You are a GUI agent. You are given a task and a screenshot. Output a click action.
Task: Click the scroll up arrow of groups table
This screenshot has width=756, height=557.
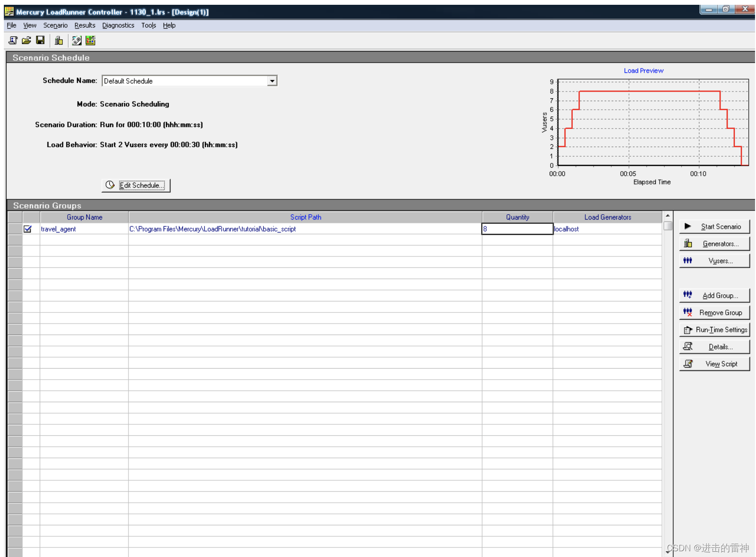(667, 216)
